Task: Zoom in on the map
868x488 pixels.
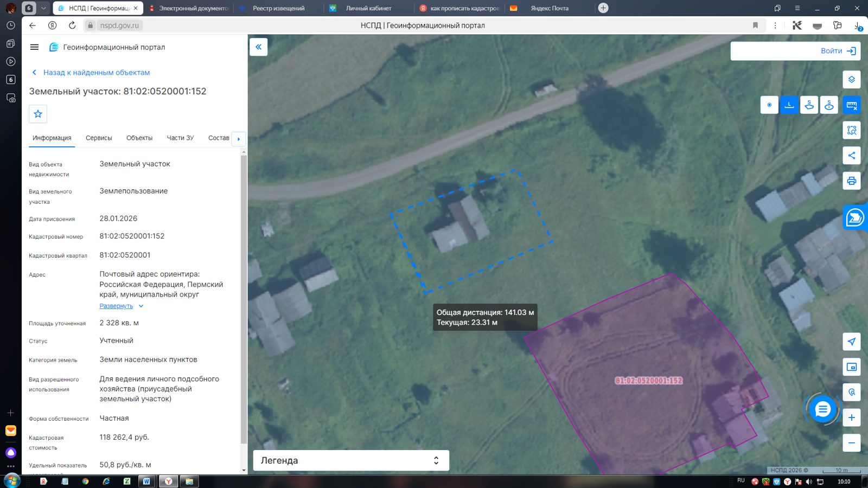Action: tap(851, 418)
